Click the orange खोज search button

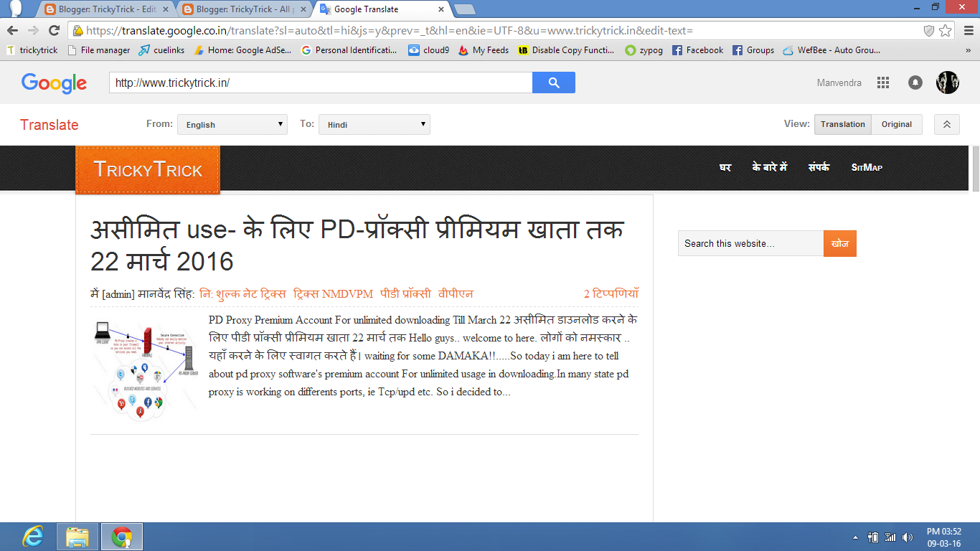840,244
